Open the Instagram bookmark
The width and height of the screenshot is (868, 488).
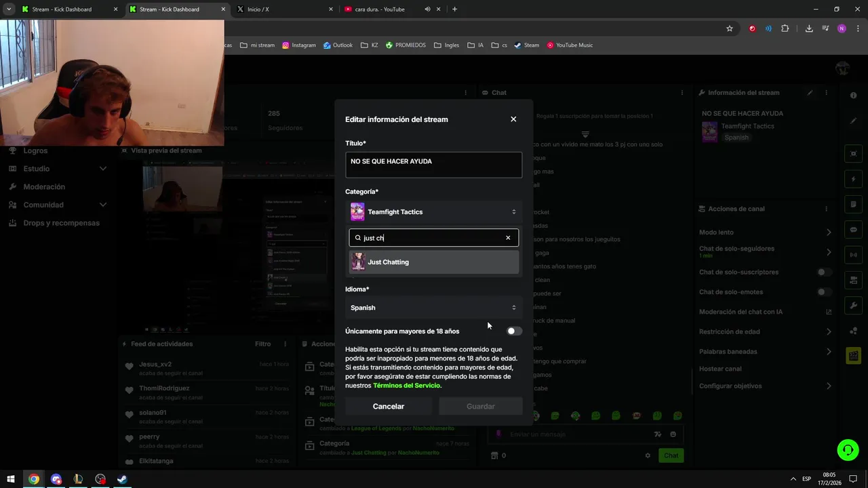point(299,45)
